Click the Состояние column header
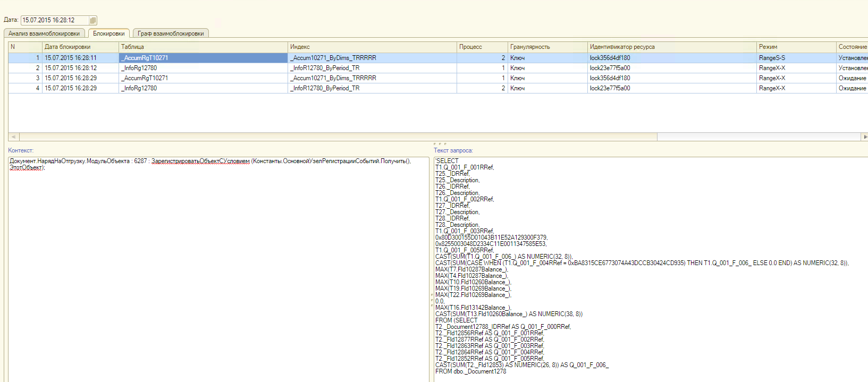This screenshot has width=868, height=382. 852,47
